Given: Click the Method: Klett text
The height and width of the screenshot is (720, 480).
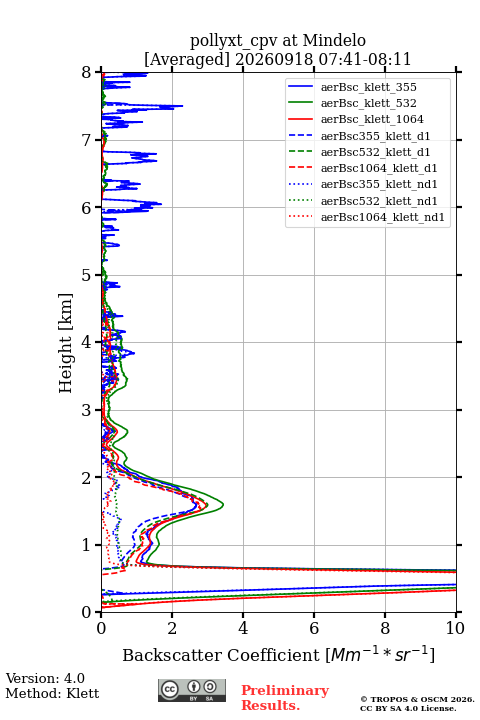Looking at the screenshot, I should (52, 693).
